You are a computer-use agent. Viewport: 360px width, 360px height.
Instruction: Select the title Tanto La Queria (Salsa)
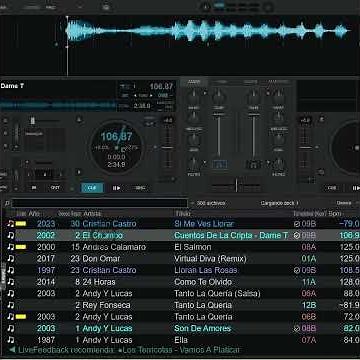pyautogui.click(x=217, y=293)
